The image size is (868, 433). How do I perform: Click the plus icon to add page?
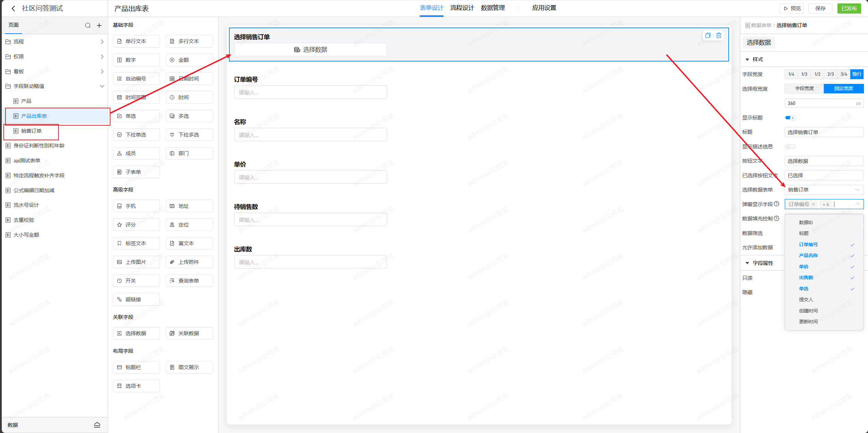coord(99,25)
